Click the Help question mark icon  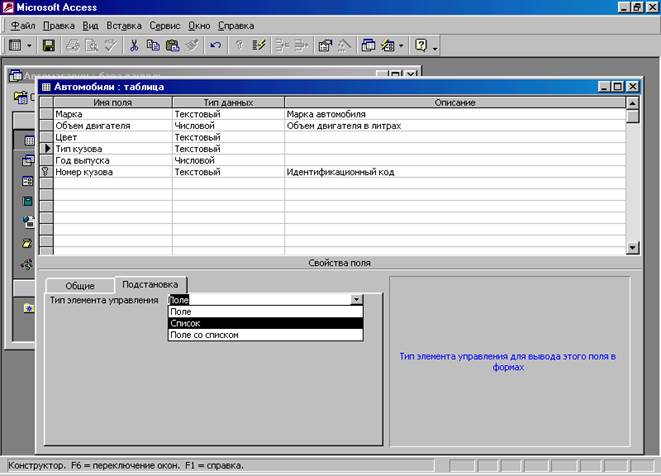coord(421,46)
